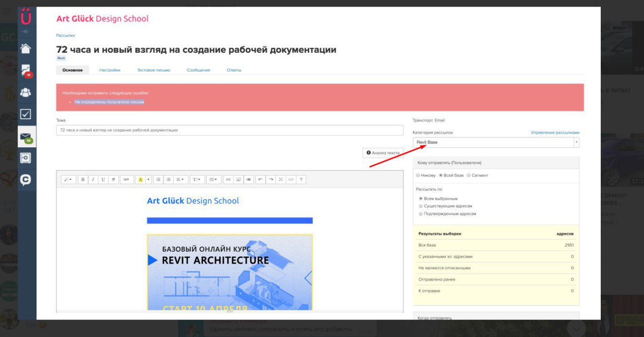Screen dimensions: 644x337
Task: Open the Управление рассылками link
Action: point(555,133)
